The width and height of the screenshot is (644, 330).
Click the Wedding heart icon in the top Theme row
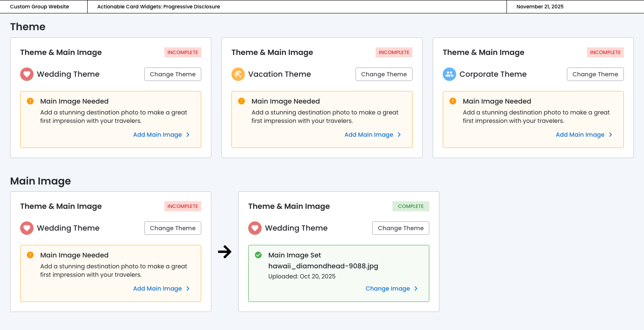pos(27,74)
